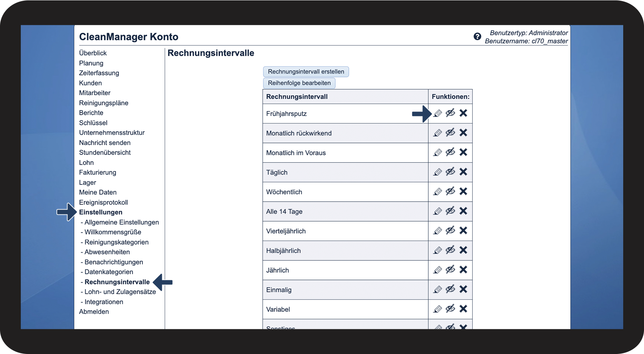
Task: Open the help question mark icon
Action: [x=477, y=36]
